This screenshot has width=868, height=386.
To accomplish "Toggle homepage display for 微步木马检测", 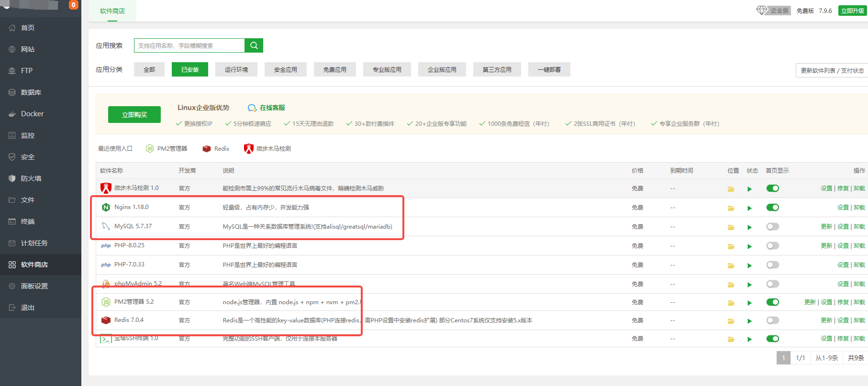I will coord(773,188).
